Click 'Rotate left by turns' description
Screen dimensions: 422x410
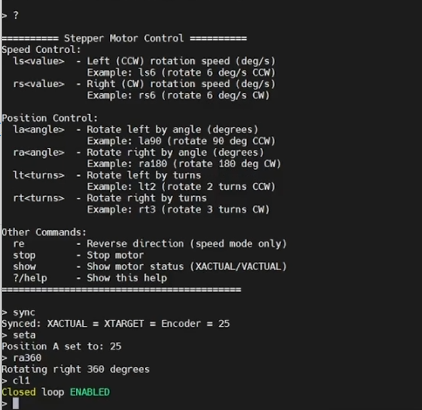coord(144,175)
